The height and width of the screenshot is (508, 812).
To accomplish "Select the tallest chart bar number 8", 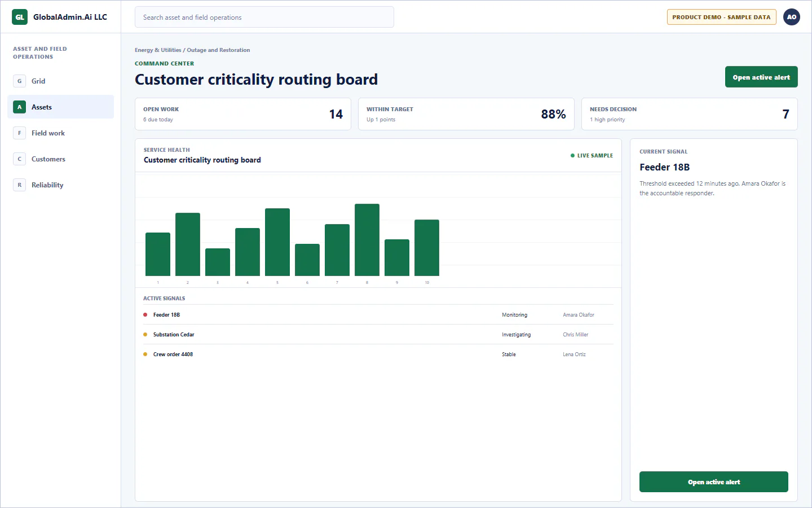I will [367, 240].
